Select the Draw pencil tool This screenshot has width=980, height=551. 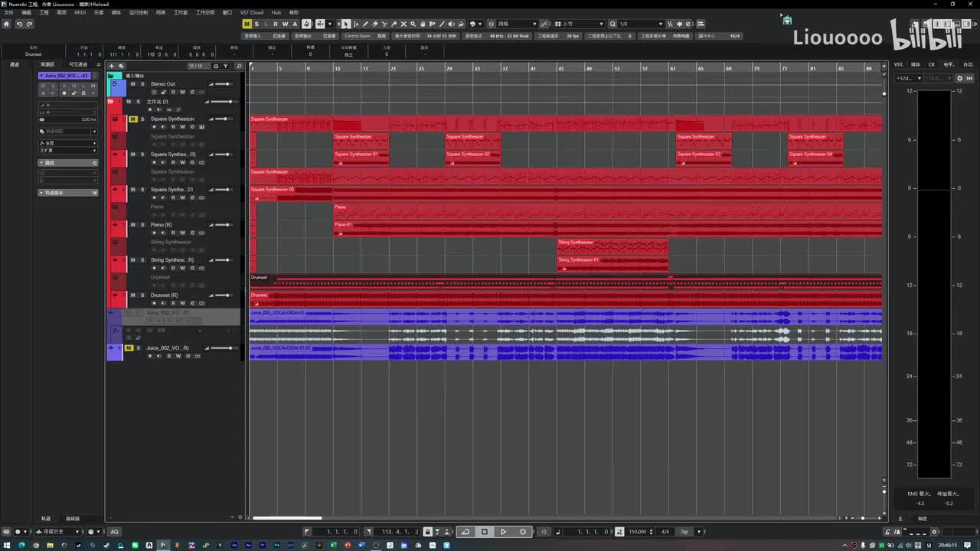point(365,24)
